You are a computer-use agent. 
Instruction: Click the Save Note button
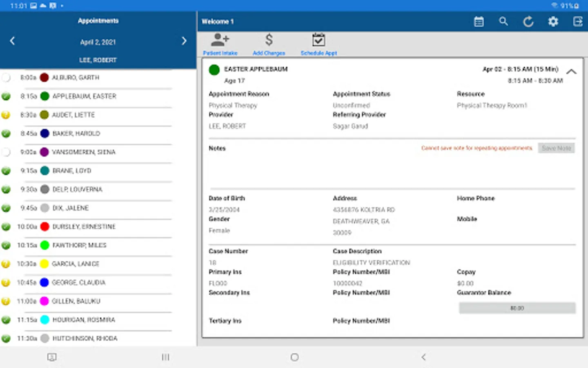[x=556, y=148]
